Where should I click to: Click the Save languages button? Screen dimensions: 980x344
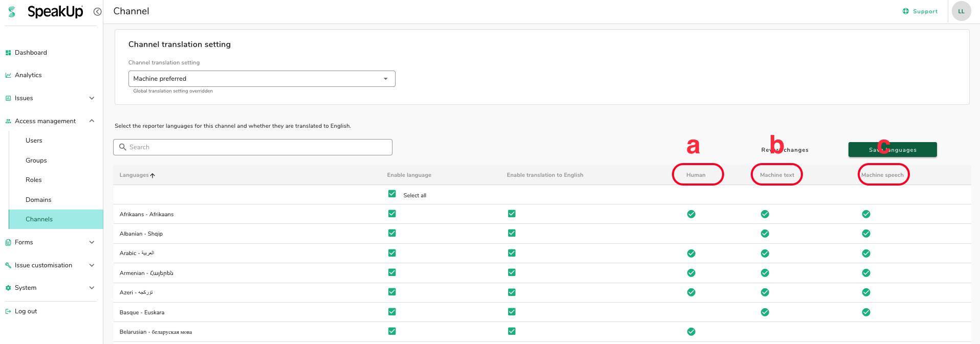[892, 150]
